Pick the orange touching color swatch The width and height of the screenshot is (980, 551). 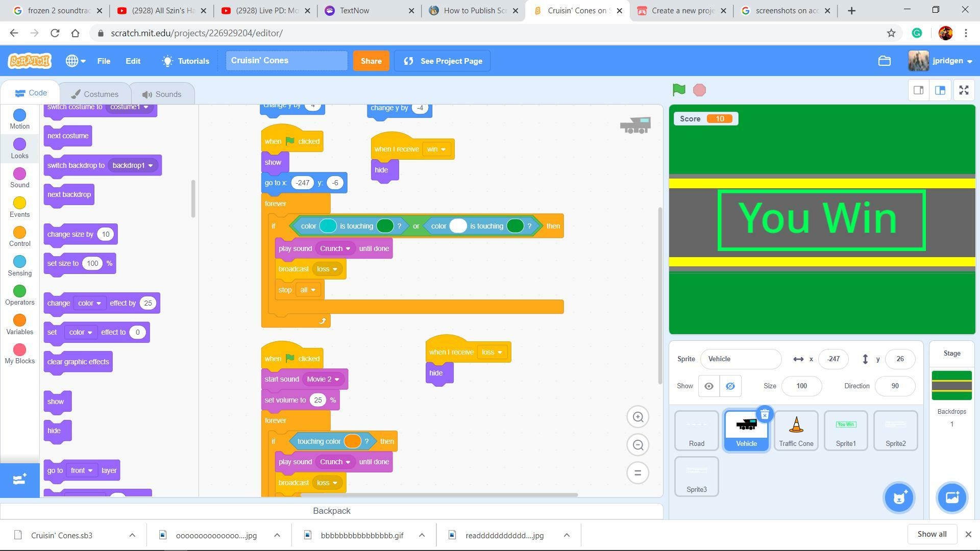point(352,441)
